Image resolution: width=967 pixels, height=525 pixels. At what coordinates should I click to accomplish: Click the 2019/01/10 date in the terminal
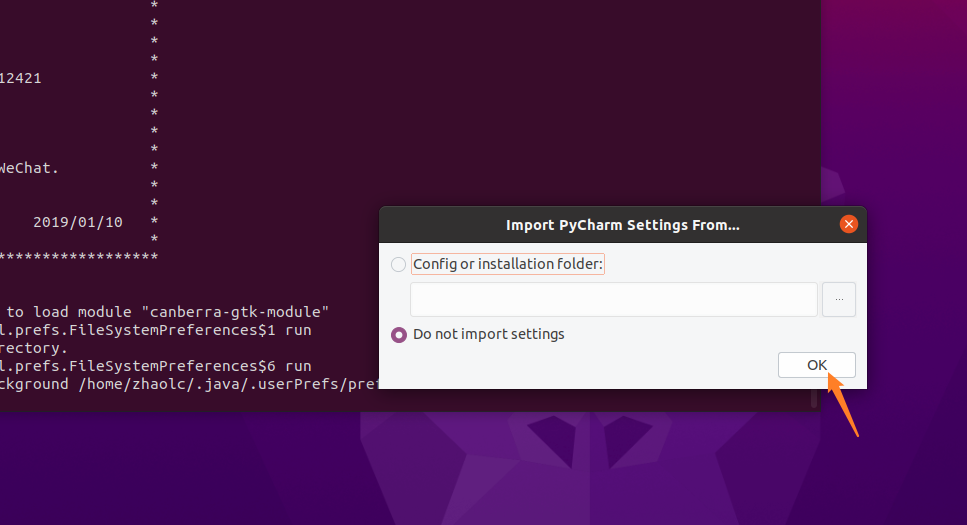(78, 222)
